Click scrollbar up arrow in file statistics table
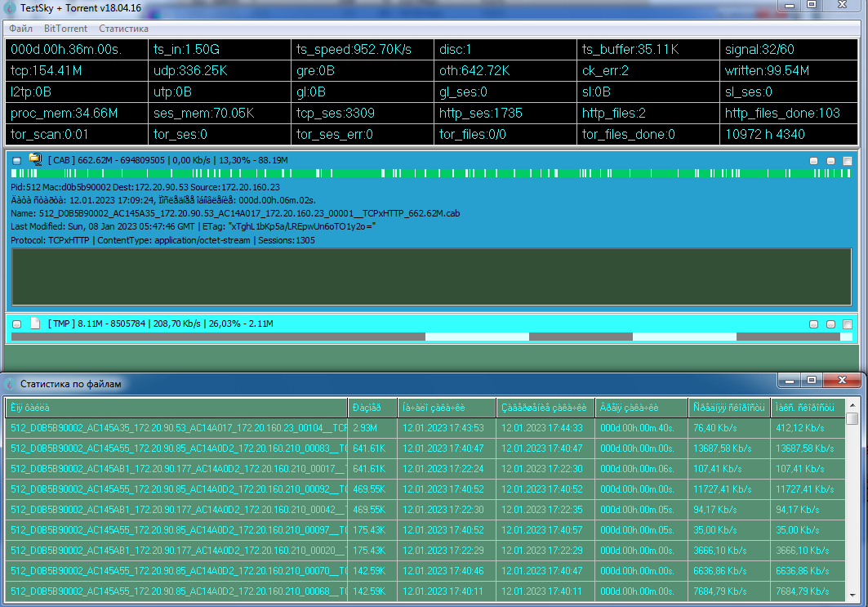This screenshot has height=607, width=868. (852, 404)
